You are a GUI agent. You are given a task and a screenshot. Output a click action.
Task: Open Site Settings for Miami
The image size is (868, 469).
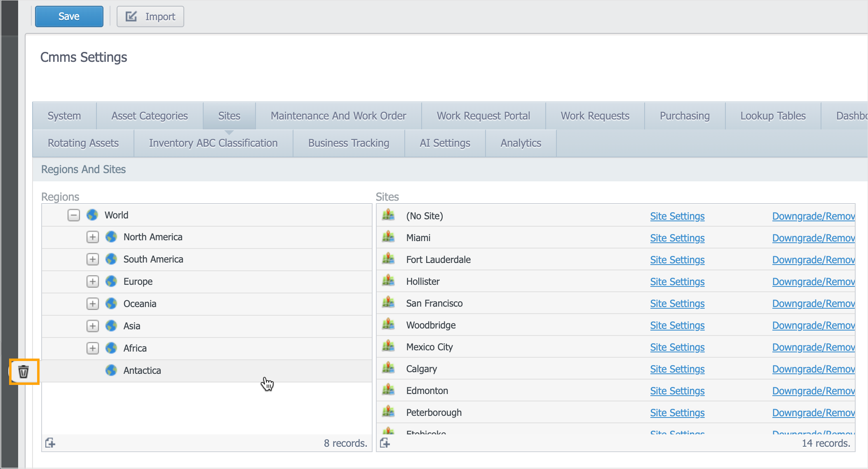[x=677, y=238]
